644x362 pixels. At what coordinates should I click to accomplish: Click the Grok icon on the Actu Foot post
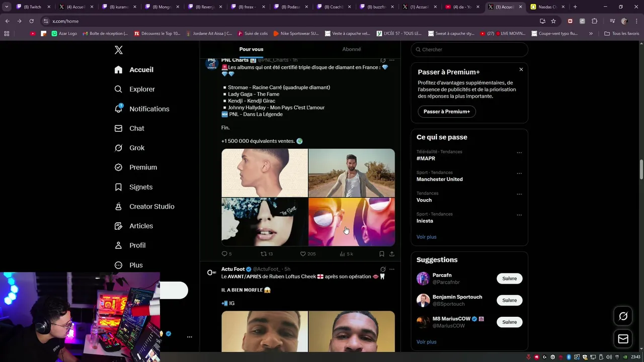click(383, 269)
